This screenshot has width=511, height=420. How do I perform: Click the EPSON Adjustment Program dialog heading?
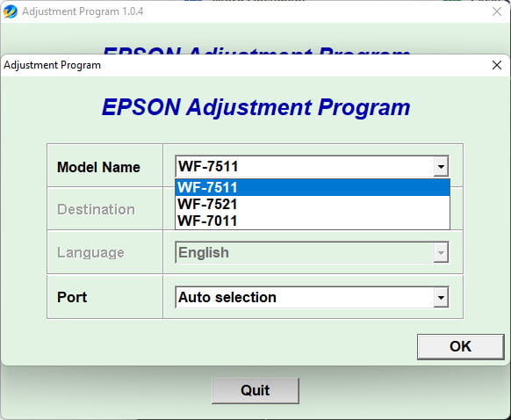(256, 107)
